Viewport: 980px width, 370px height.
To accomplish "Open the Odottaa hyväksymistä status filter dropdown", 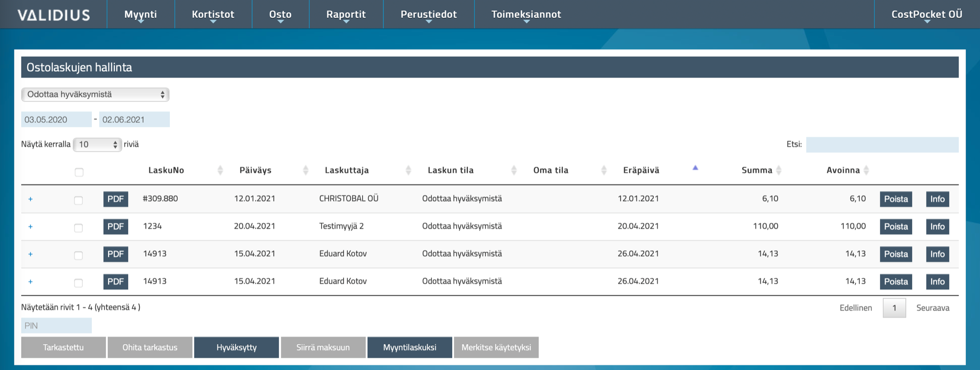I will [x=95, y=94].
